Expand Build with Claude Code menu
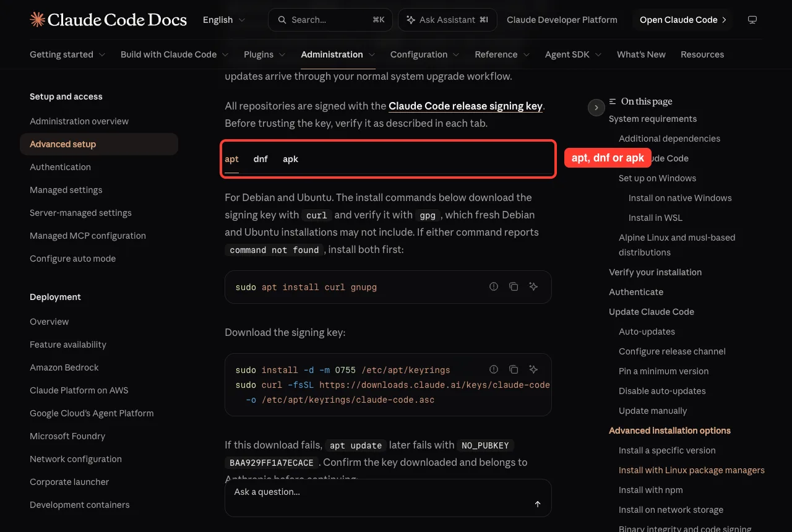Screen dimensions: 792x532 tap(174, 54)
